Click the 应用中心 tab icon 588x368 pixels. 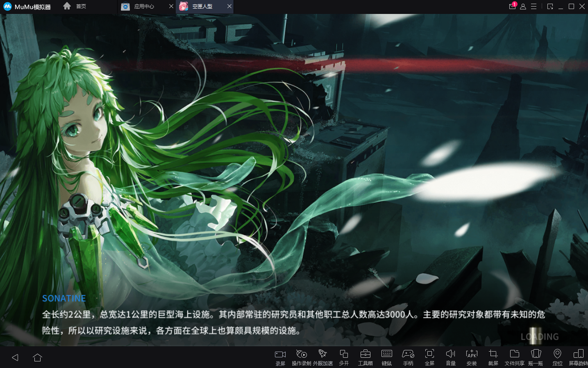click(125, 7)
